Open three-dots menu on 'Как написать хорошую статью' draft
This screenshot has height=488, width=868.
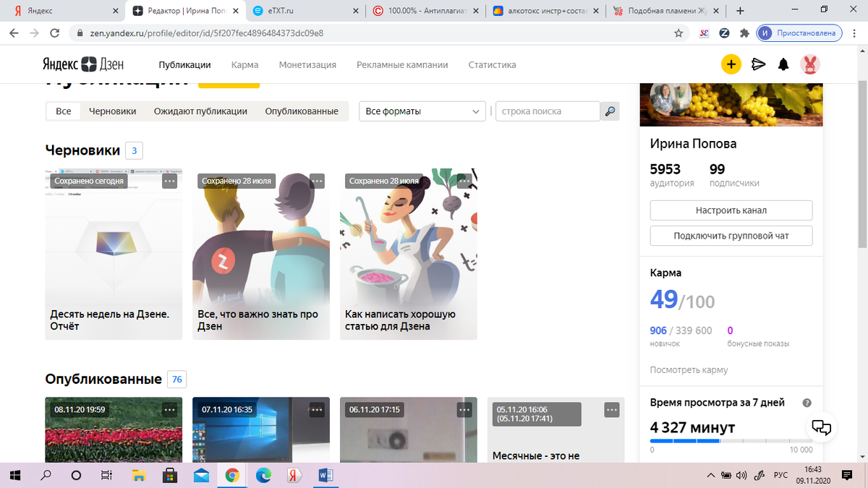(464, 181)
